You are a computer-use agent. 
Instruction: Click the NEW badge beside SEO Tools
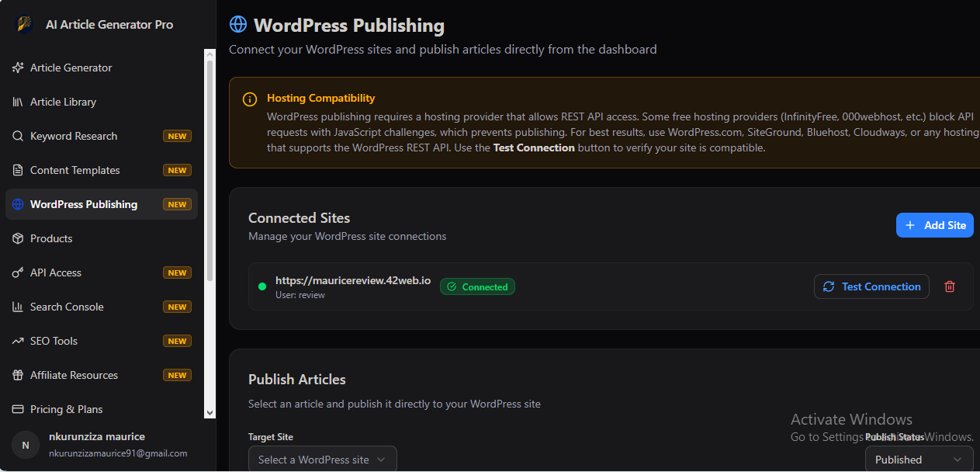tap(177, 341)
